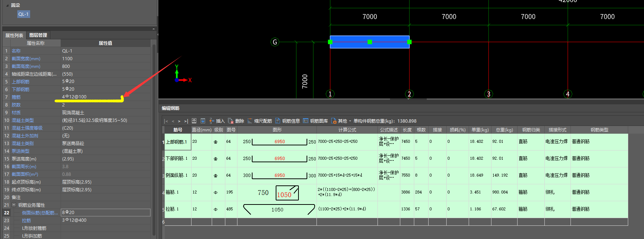Select the 侧面纵筋.1 row cell
This screenshot has width=644, height=239.
(x=178, y=175)
